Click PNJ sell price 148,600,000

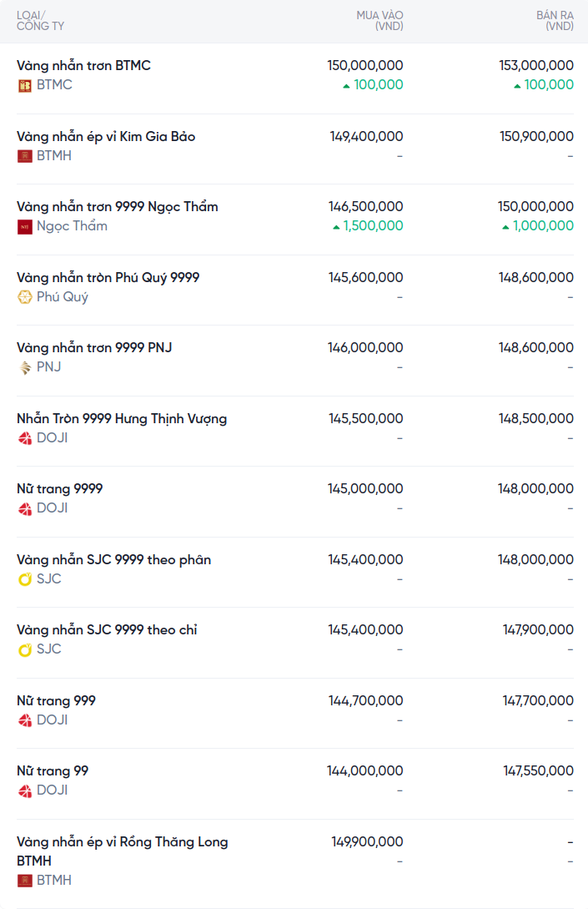(x=536, y=347)
